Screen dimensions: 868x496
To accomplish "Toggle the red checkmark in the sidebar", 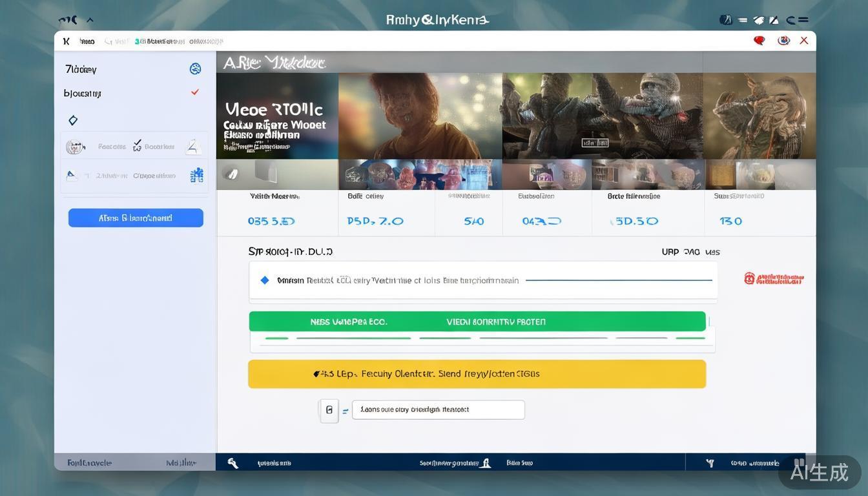I will (x=195, y=92).
